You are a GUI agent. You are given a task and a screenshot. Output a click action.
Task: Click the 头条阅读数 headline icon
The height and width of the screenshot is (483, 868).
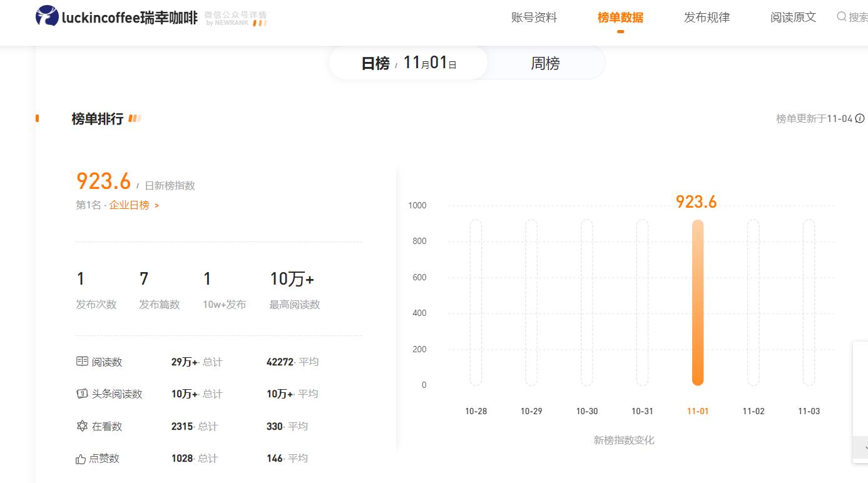pyautogui.click(x=82, y=394)
